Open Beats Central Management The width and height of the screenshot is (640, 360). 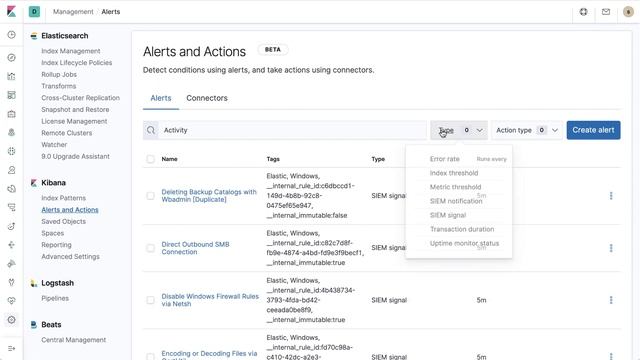[x=73, y=340]
